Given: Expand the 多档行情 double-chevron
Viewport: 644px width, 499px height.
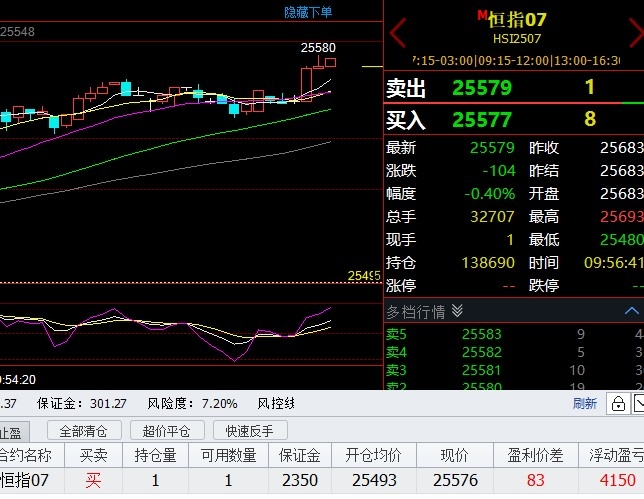Looking at the screenshot, I should [x=457, y=311].
